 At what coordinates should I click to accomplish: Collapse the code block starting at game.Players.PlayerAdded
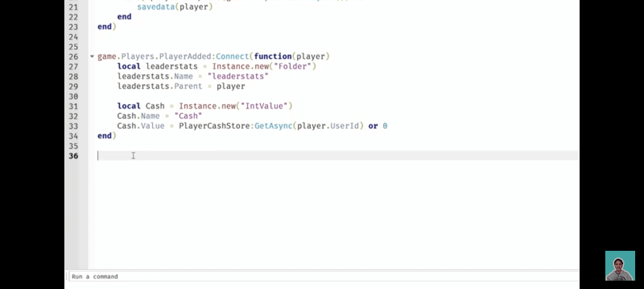point(91,56)
